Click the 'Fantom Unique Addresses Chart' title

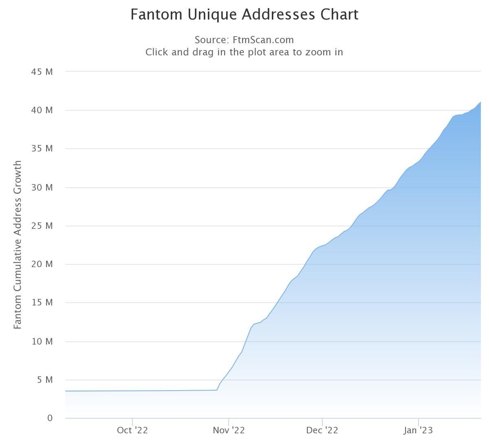point(244,15)
